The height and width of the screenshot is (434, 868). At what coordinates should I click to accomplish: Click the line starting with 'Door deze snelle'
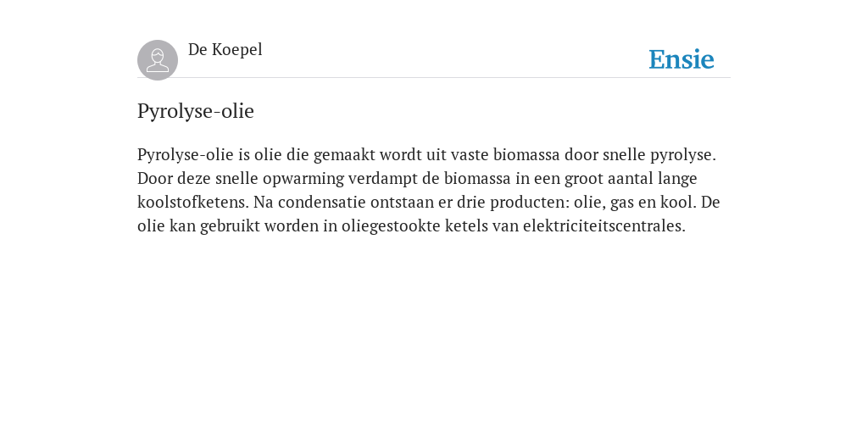tap(417, 179)
